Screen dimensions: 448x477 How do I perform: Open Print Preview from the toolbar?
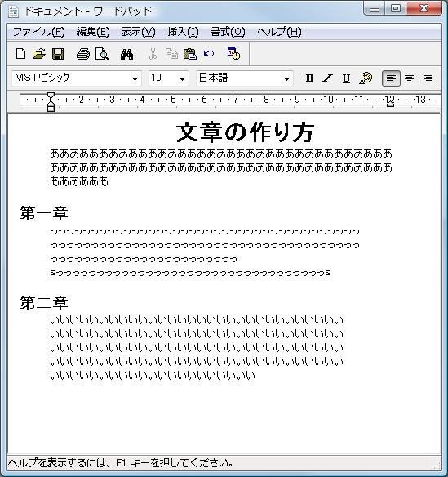click(x=102, y=54)
